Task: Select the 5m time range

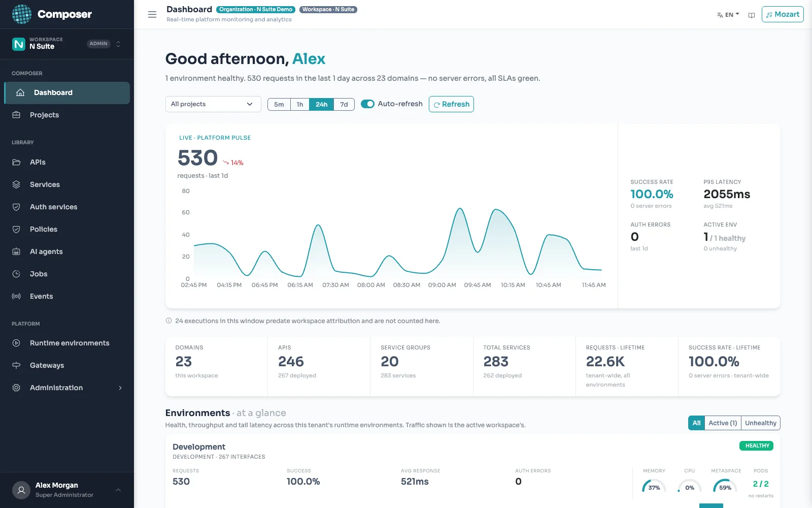Action: pyautogui.click(x=279, y=104)
